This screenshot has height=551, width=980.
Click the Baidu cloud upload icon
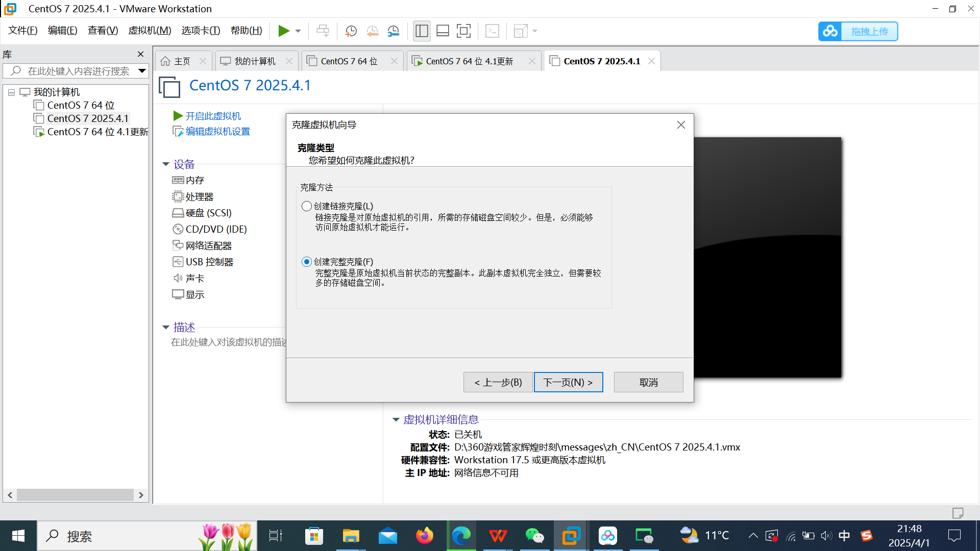830,31
